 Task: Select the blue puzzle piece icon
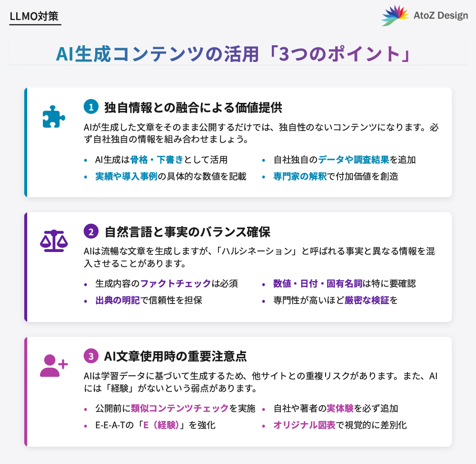tap(55, 116)
